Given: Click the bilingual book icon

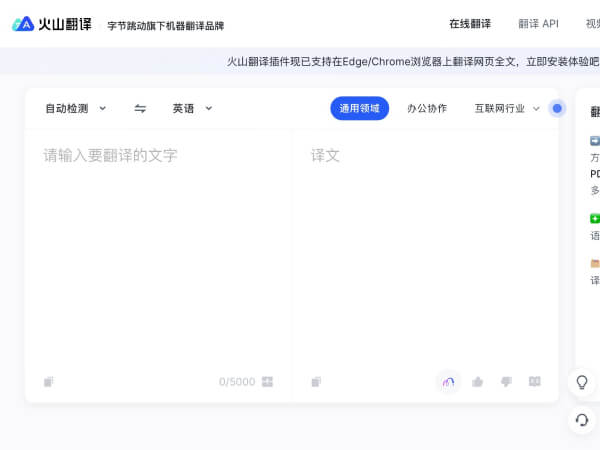Looking at the screenshot, I should pos(534,381).
